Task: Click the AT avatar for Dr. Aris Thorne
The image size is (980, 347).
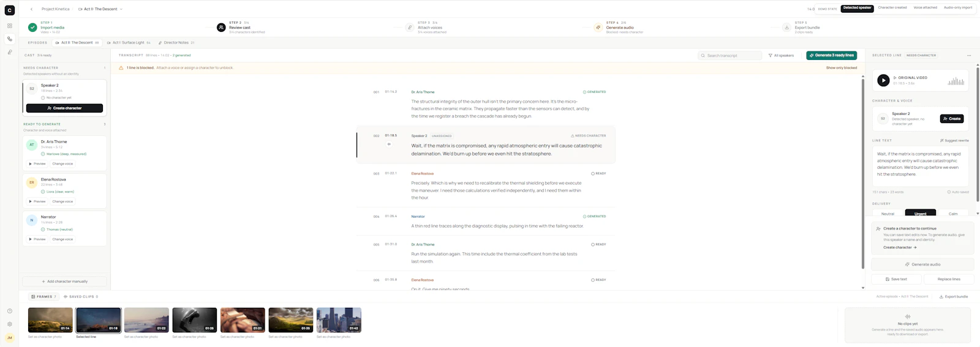Action: point(32,145)
